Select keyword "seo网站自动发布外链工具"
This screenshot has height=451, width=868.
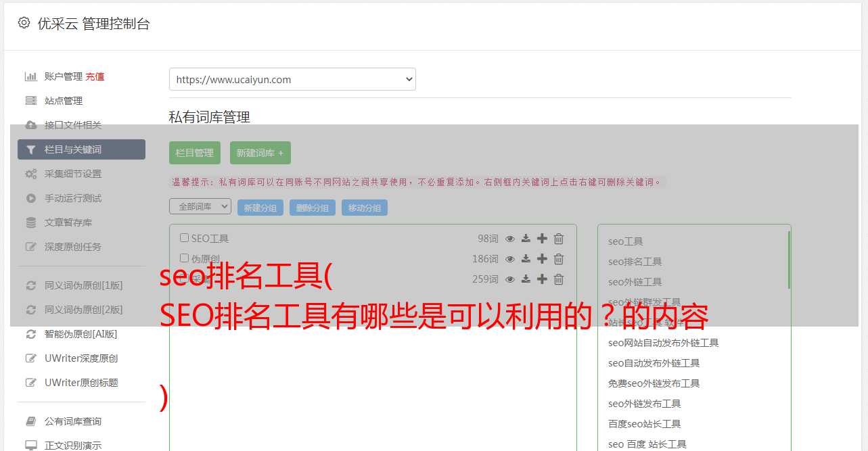(x=664, y=343)
